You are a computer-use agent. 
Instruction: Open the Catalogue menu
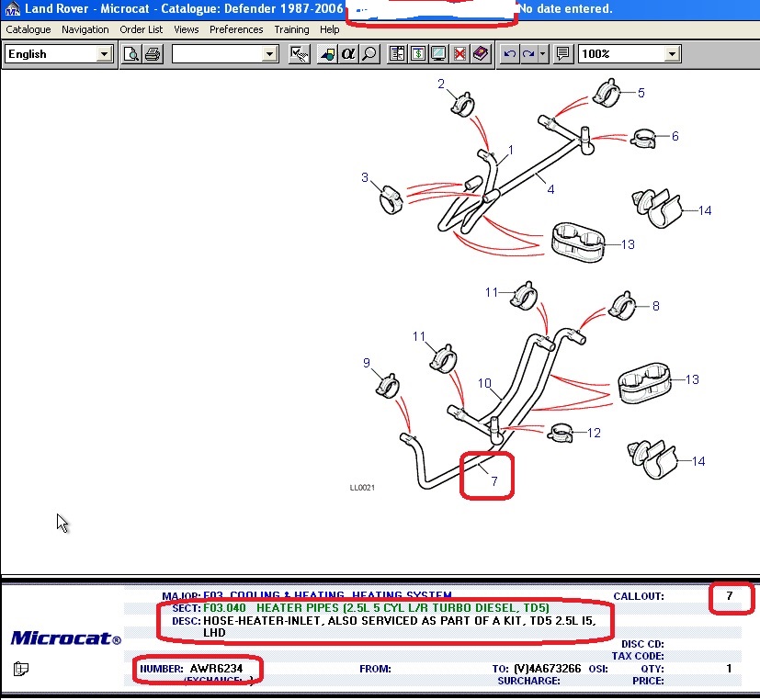tap(28, 29)
